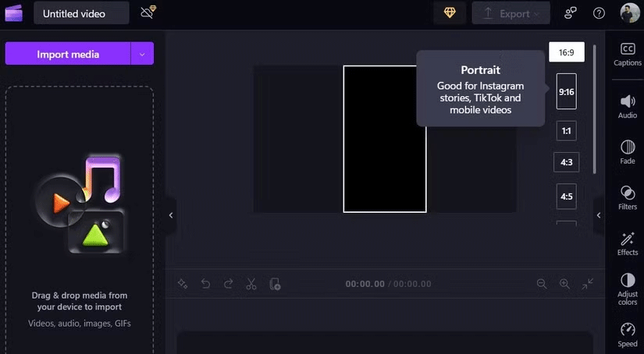Click the aspect ratio list scrollbar
The image size is (644, 354).
pos(594,109)
